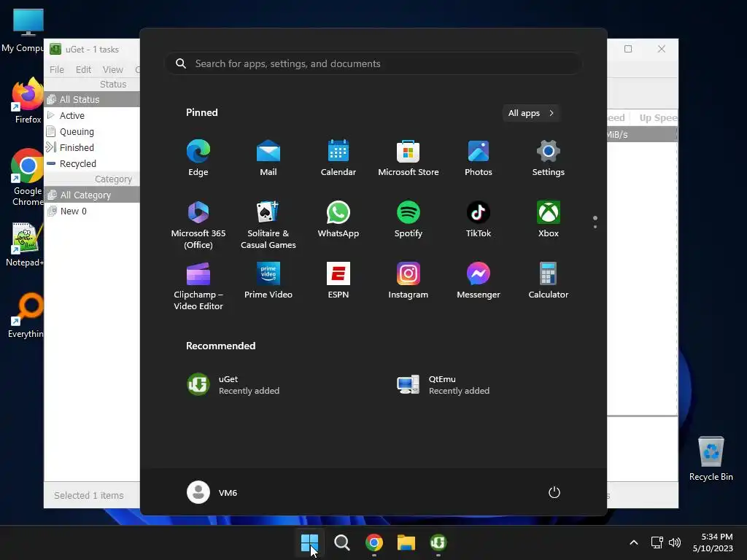747x560 pixels.
Task: Launch the Calculator app
Action: [x=549, y=280]
